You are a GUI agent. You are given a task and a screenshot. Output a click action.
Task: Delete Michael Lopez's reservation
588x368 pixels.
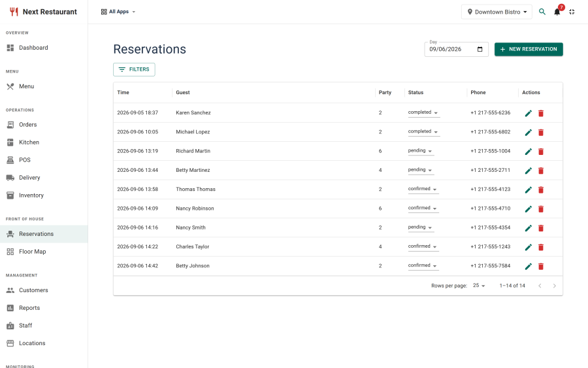tap(541, 133)
